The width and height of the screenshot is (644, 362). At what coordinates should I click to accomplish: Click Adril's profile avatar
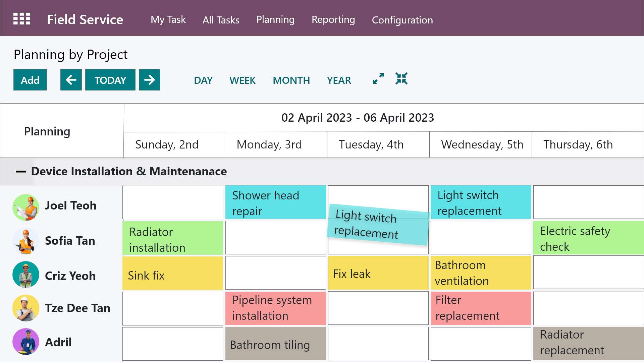point(25,342)
